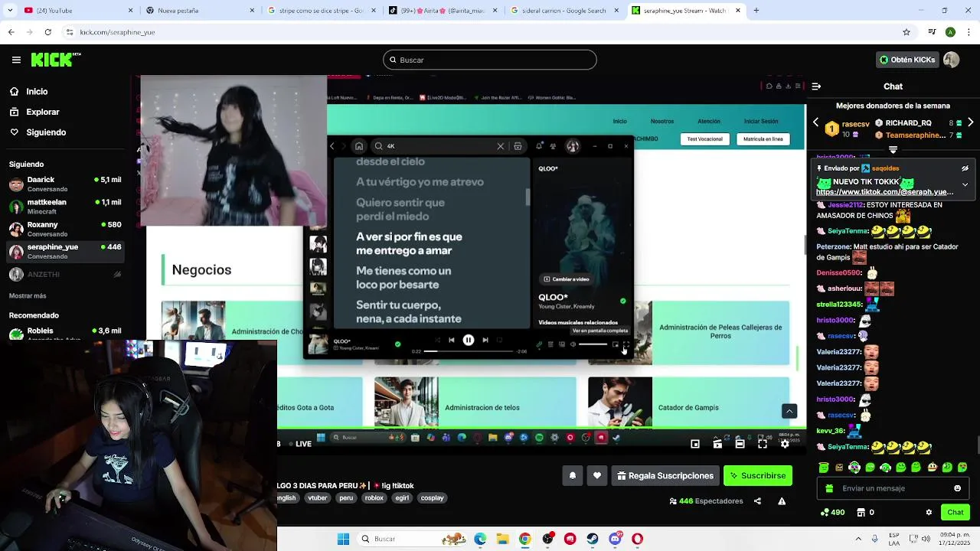The width and height of the screenshot is (980, 551).
Task: Insert the first quick emote in the emote row
Action: click(824, 467)
